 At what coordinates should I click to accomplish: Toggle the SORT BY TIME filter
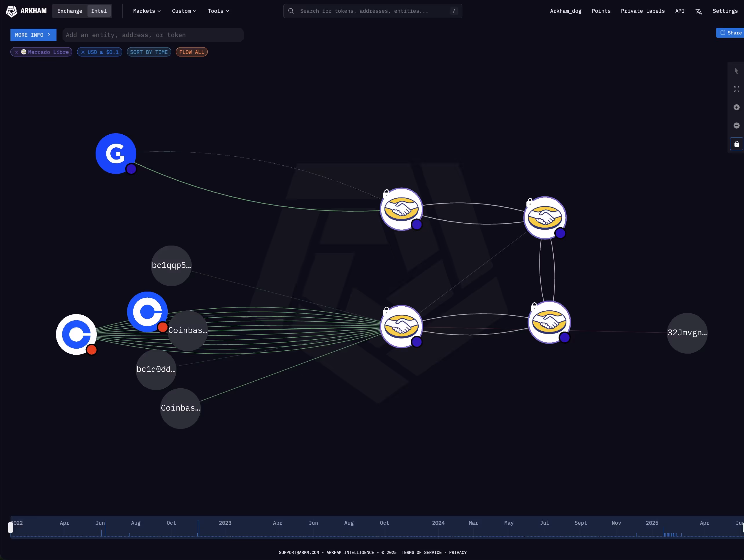coord(149,52)
